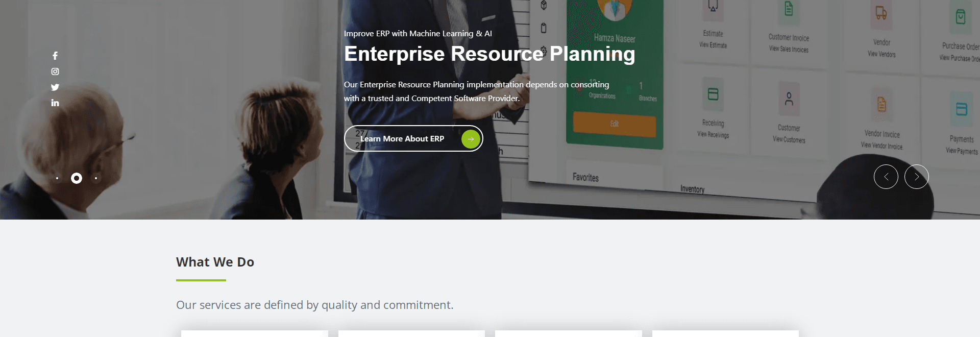Click the ERP implementation description paragraph
Screen dimensions: 980x337
tap(476, 91)
